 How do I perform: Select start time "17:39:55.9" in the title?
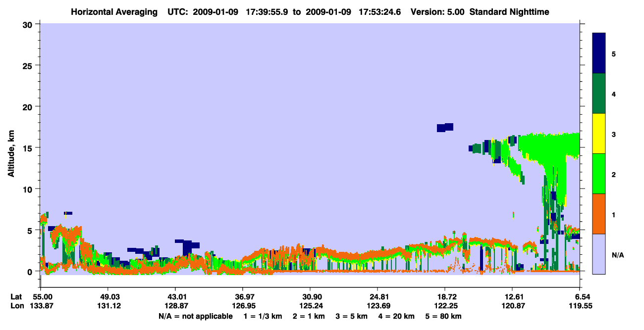(x=268, y=11)
